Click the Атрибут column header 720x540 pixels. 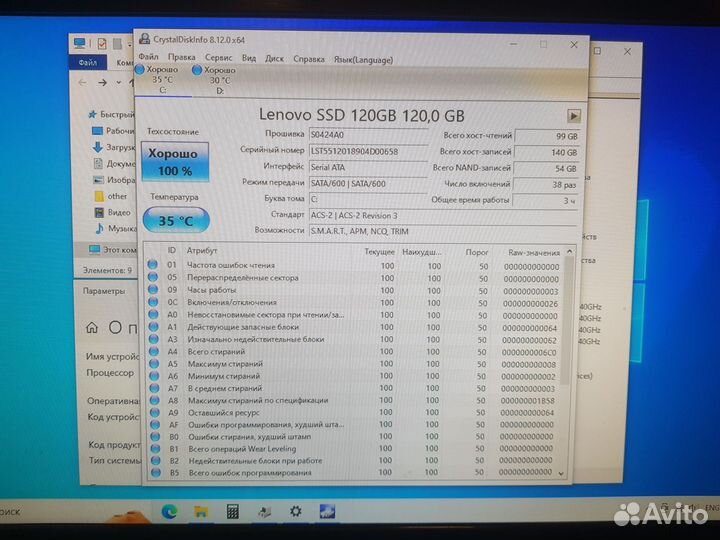202,251
